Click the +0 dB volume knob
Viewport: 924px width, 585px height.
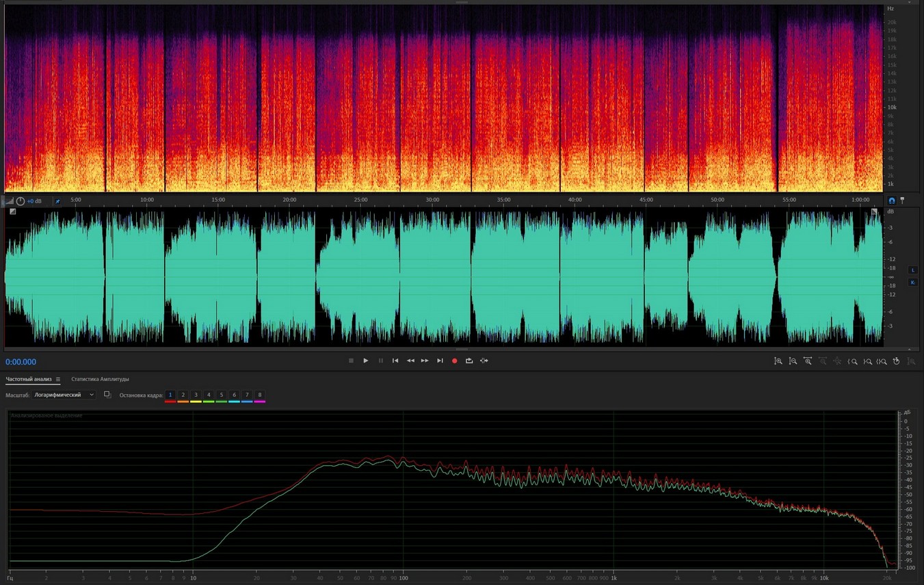pyautogui.click(x=21, y=201)
